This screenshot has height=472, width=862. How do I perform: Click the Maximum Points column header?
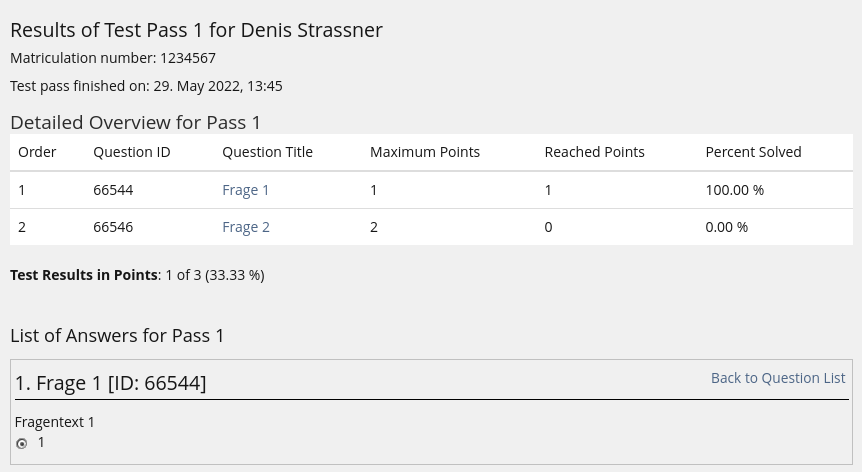424,152
